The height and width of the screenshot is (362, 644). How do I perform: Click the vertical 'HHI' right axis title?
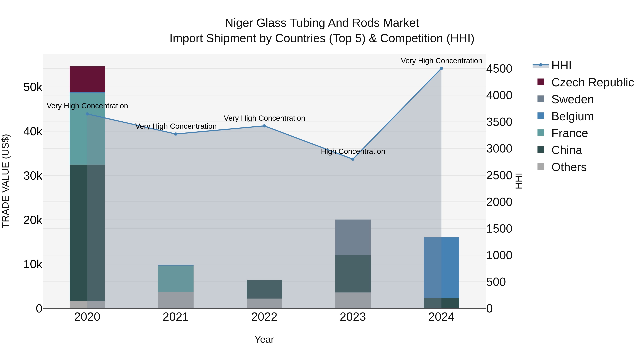click(519, 181)
